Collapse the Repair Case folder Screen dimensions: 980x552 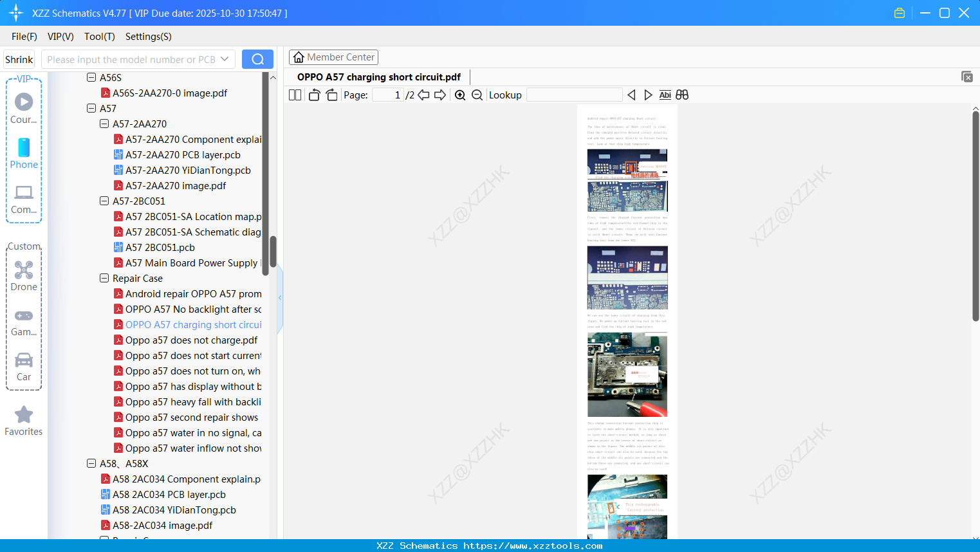pyautogui.click(x=104, y=278)
